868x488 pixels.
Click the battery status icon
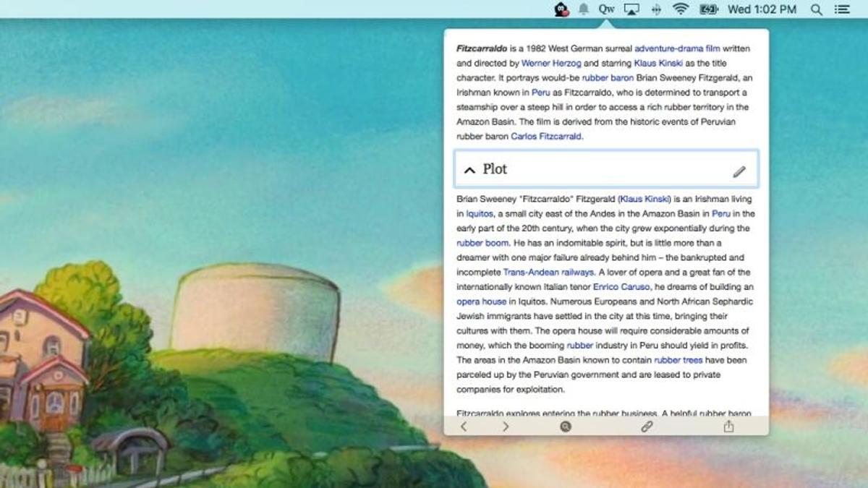[708, 9]
